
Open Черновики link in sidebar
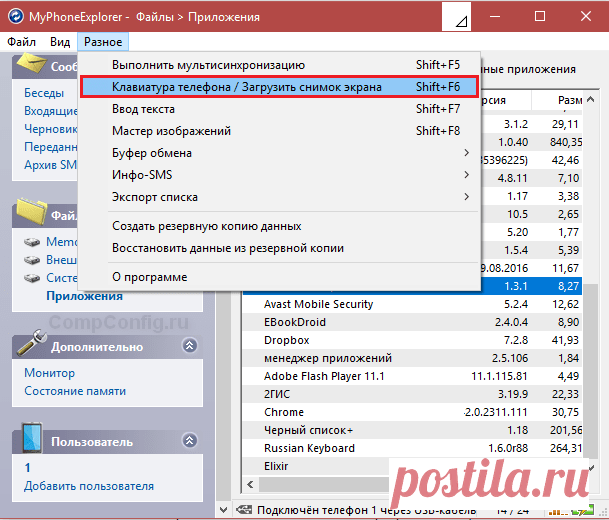[51, 129]
